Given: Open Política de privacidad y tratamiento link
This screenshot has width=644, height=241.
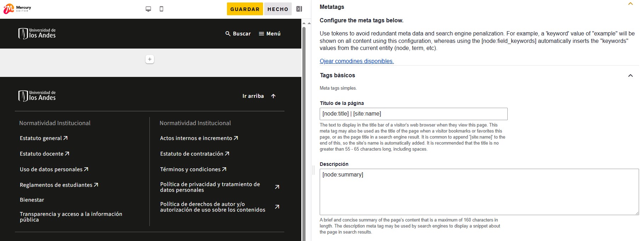Looking at the screenshot, I should (210, 187).
